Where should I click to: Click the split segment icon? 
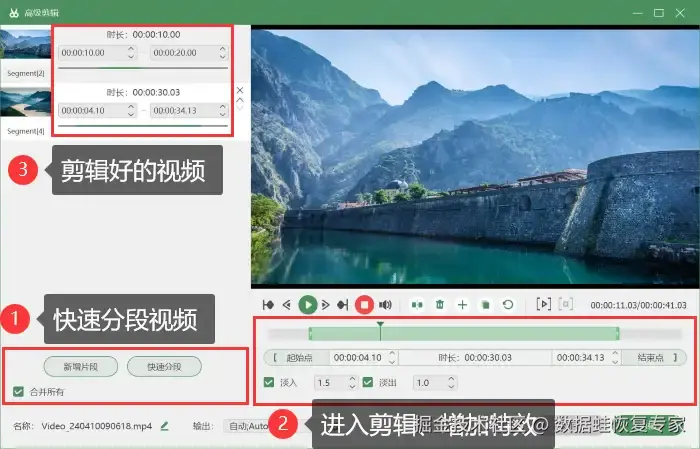click(417, 305)
